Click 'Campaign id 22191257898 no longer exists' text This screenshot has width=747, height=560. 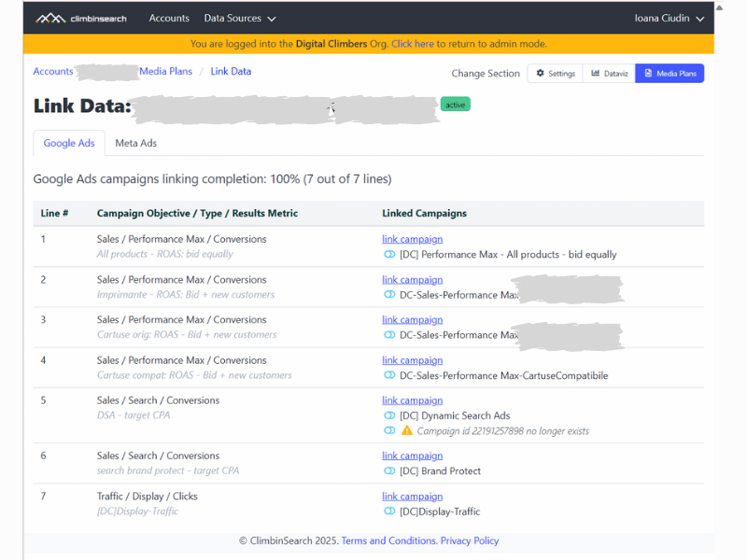pos(503,431)
